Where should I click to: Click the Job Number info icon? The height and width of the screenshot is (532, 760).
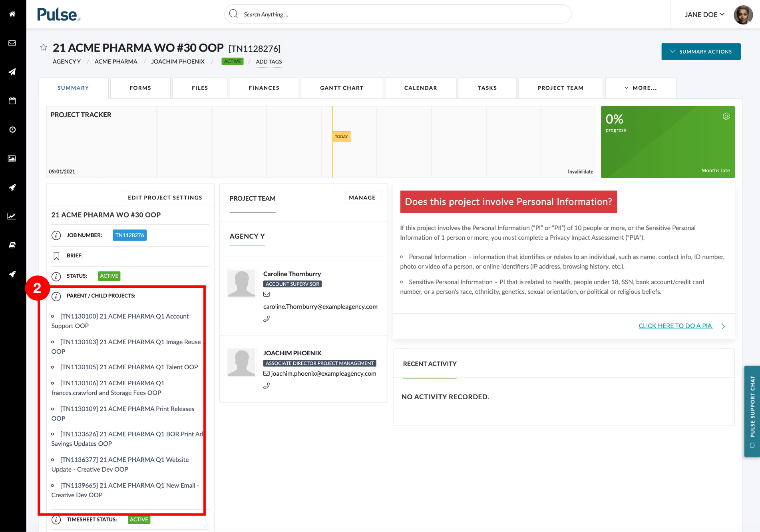pyautogui.click(x=56, y=235)
